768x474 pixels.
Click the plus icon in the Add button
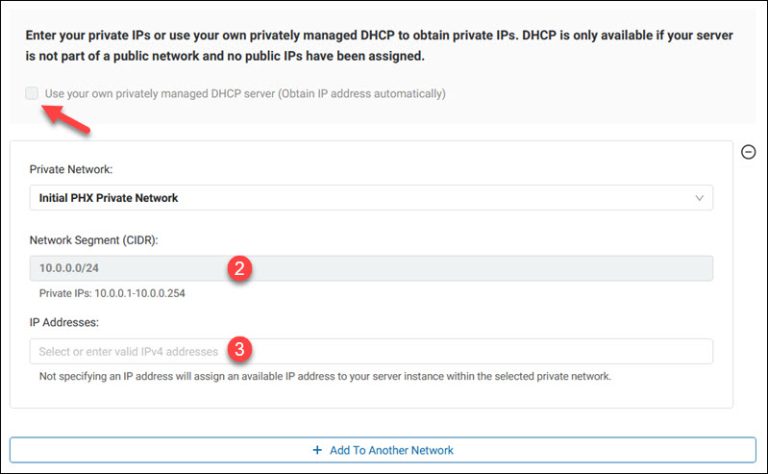click(x=317, y=450)
